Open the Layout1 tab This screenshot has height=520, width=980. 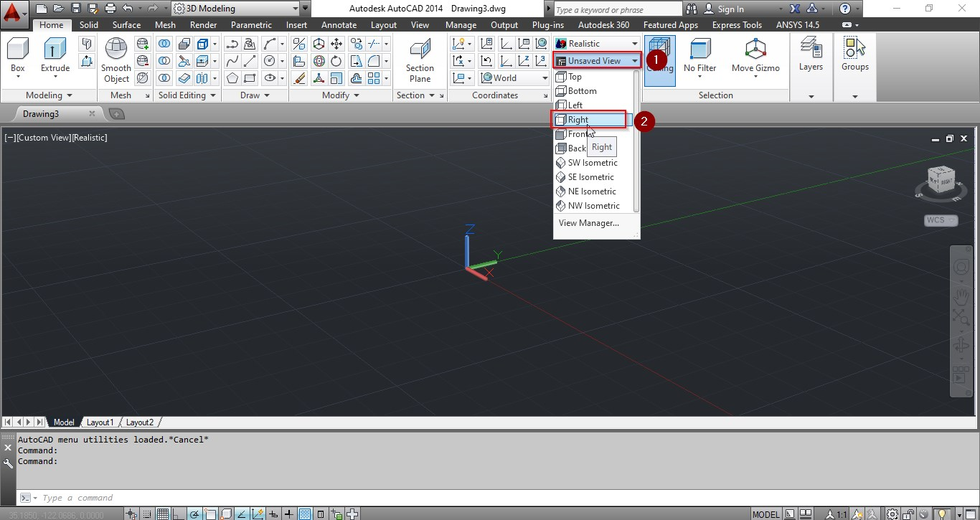(x=100, y=422)
